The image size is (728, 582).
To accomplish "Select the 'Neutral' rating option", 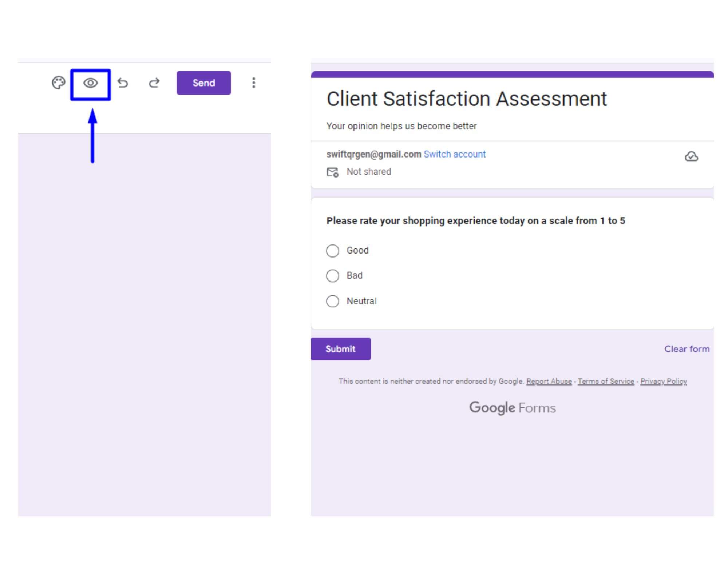I will 332,301.
